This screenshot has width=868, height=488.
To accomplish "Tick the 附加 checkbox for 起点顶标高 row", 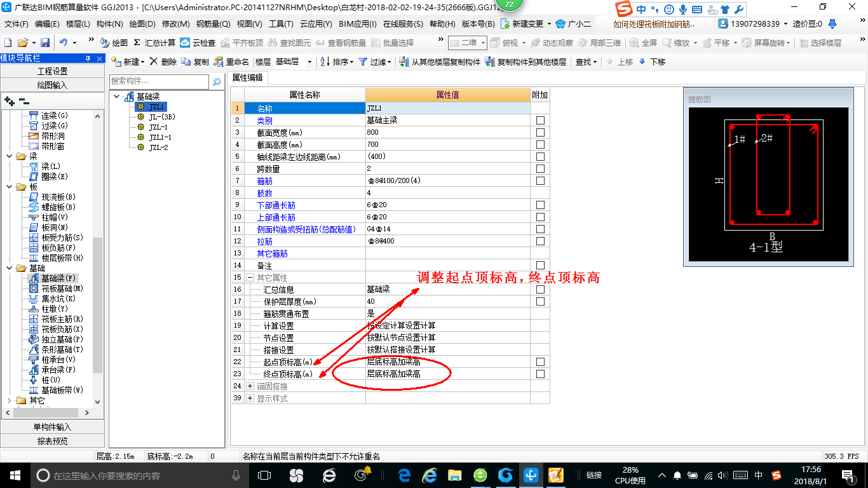I will [x=540, y=362].
